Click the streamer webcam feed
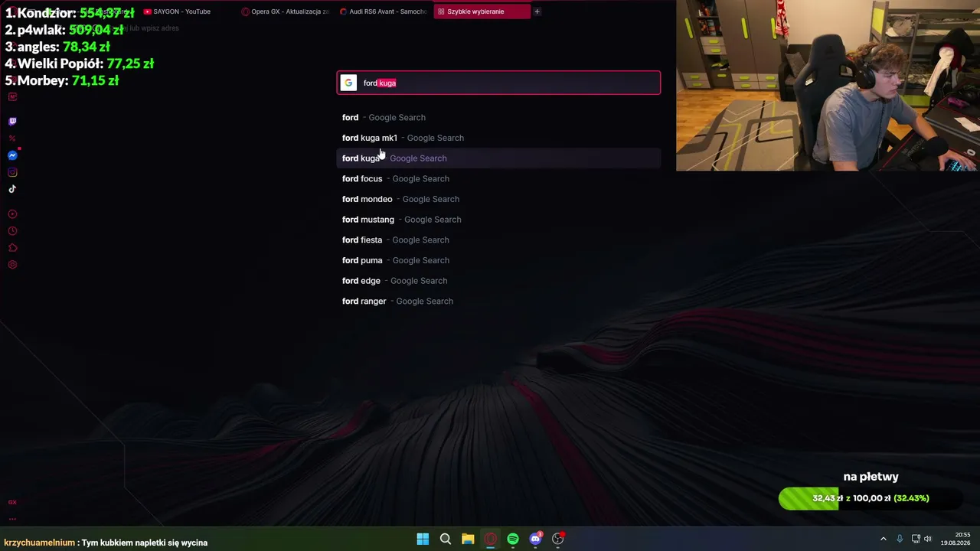980x551 pixels. point(828,85)
